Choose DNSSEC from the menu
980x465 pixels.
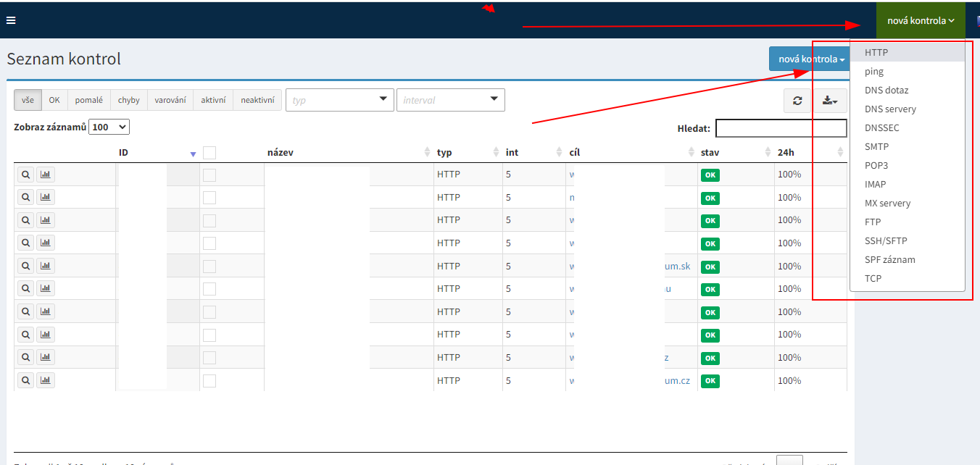[x=908, y=128]
